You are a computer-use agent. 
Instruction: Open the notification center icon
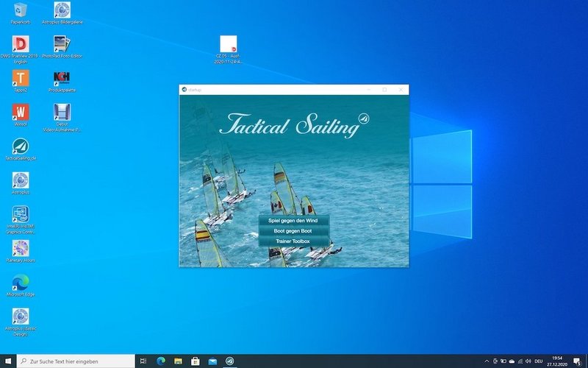[578, 361]
